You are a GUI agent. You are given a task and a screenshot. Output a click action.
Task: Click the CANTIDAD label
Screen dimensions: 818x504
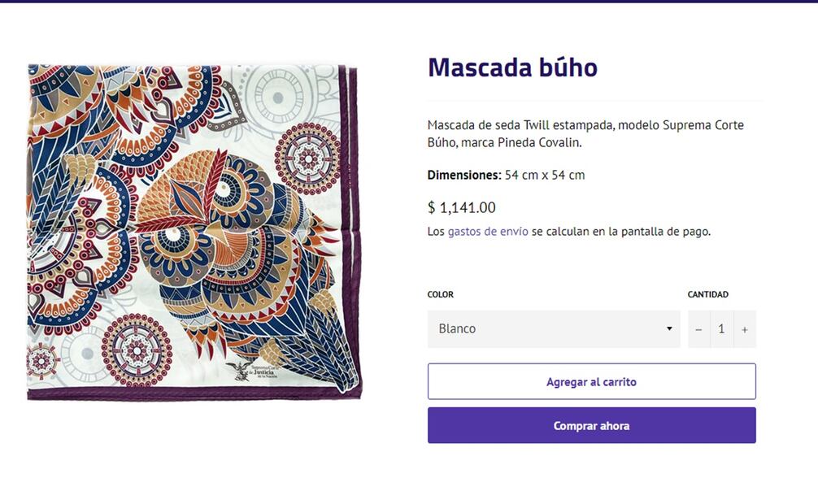coord(707,294)
